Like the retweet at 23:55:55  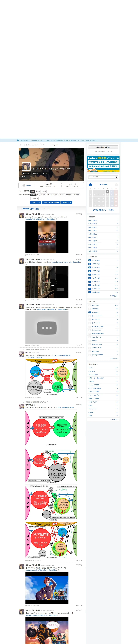[82, 397]
